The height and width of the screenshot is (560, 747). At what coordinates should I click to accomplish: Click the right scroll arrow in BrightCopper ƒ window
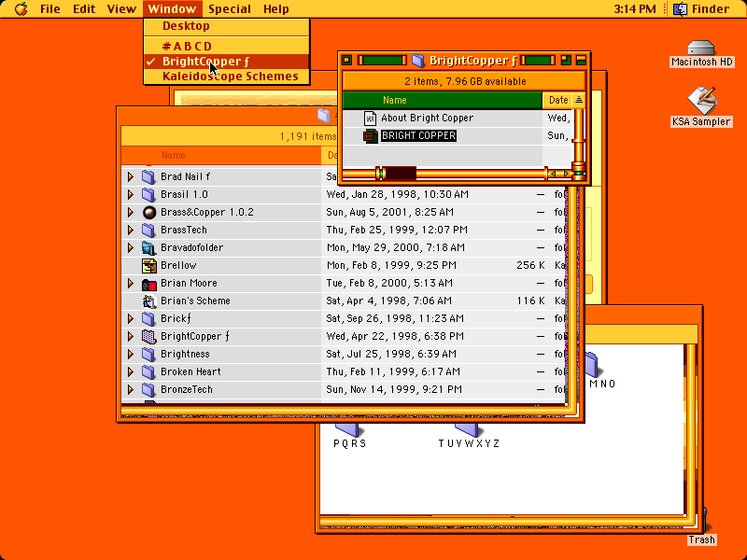[x=566, y=174]
